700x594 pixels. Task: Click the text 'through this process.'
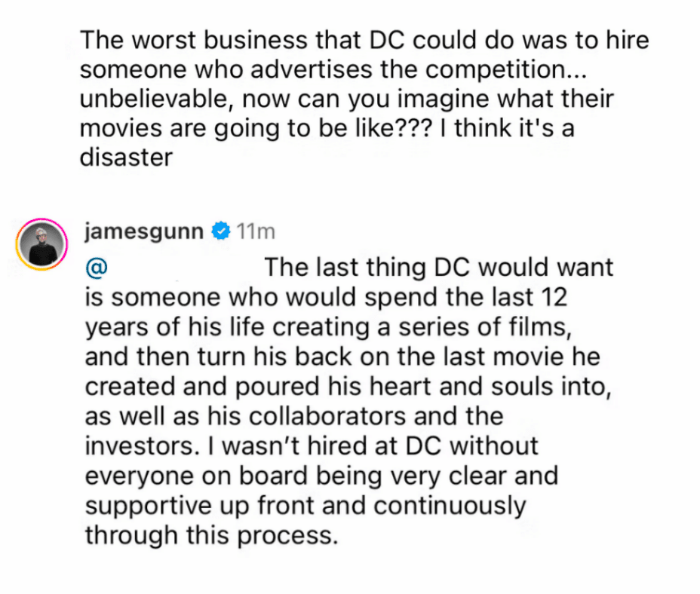click(212, 535)
